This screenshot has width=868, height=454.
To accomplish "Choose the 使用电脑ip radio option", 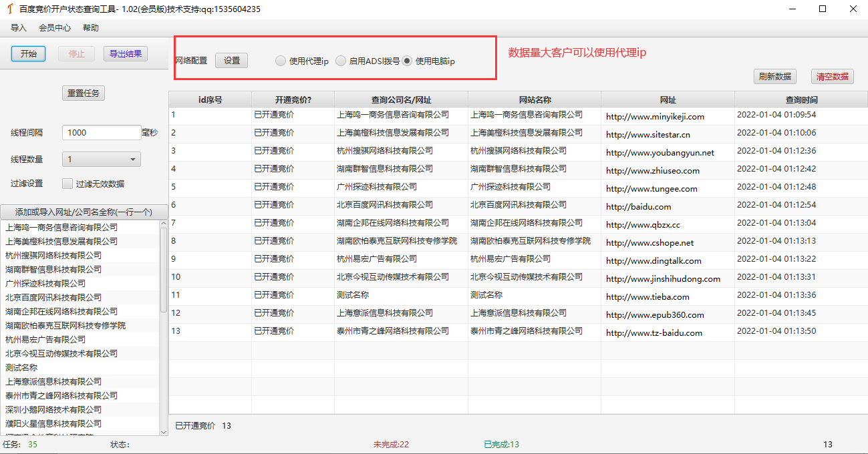I will coord(407,61).
